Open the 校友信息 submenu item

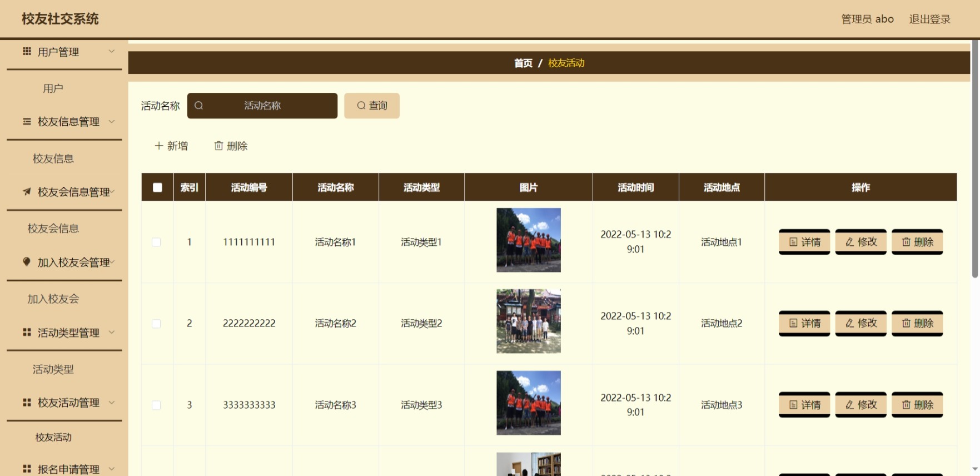click(53, 158)
